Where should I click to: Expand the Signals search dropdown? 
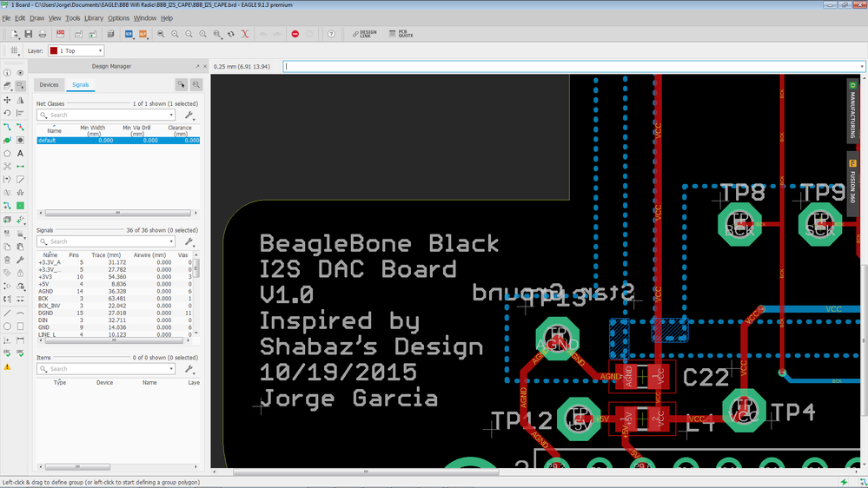click(x=171, y=241)
